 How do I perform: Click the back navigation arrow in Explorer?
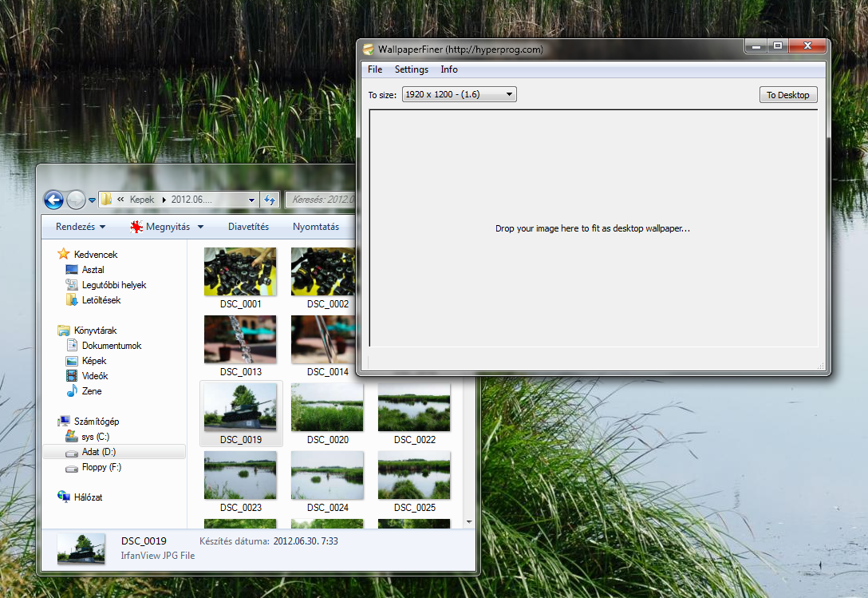[53, 200]
